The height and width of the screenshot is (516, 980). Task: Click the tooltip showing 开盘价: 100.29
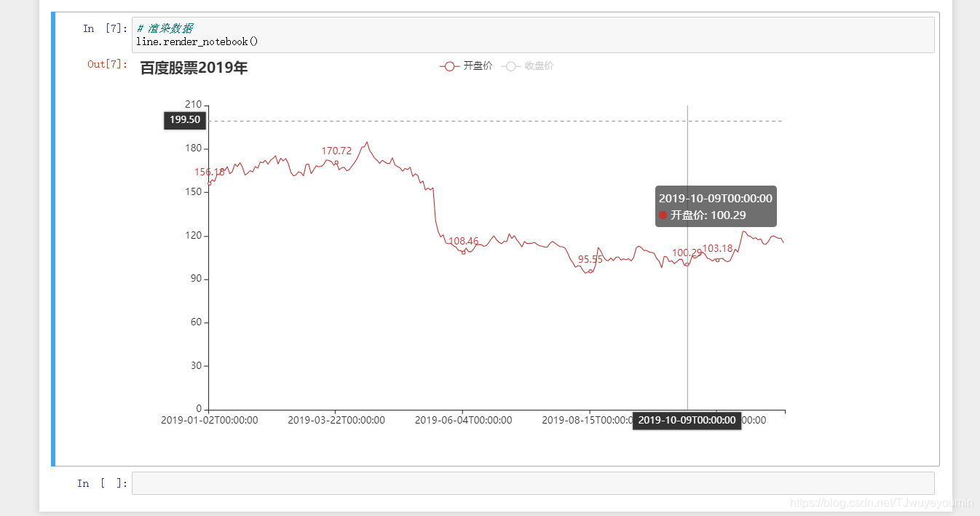(x=716, y=207)
